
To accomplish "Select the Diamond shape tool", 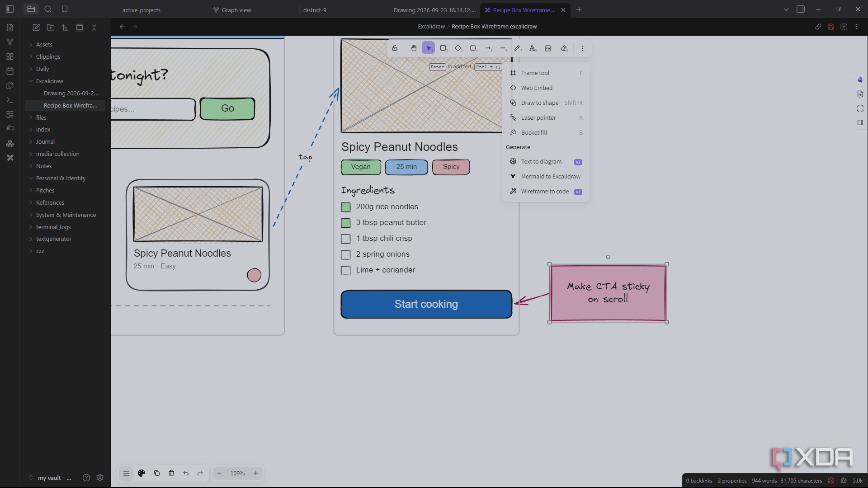I will click(458, 48).
